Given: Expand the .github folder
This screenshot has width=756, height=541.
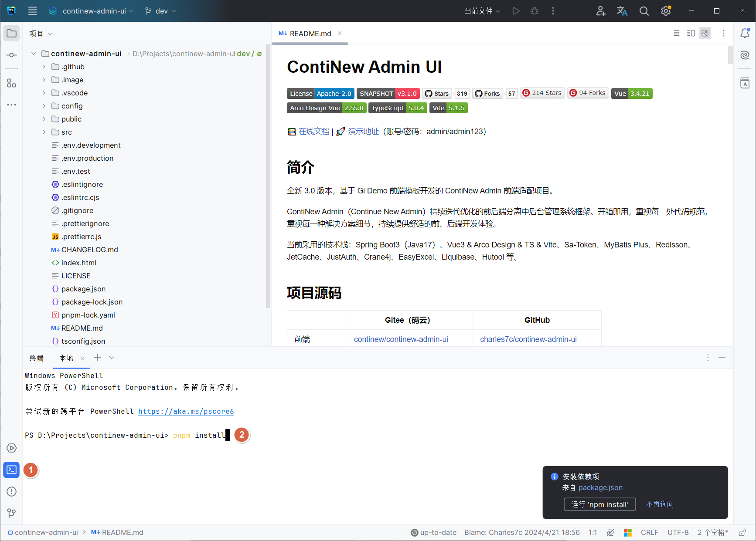Looking at the screenshot, I should pos(44,67).
